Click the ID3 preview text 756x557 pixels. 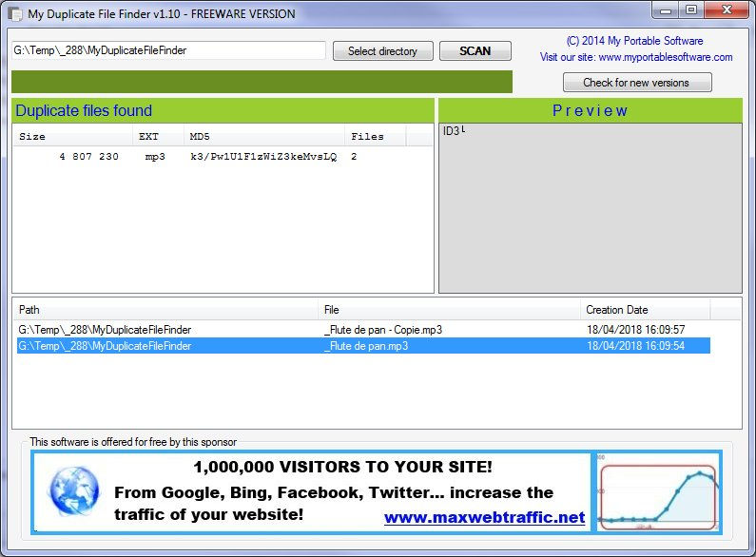click(x=454, y=130)
